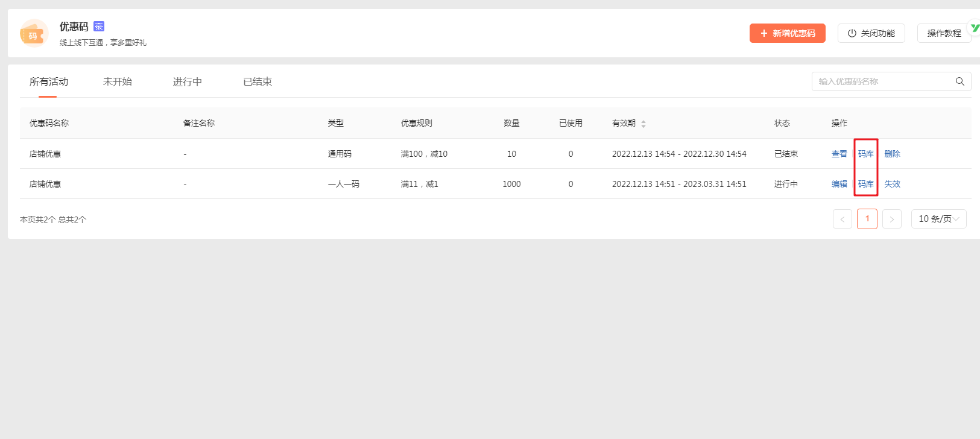
Task: Click 关闭功能 button
Action: [x=871, y=33]
